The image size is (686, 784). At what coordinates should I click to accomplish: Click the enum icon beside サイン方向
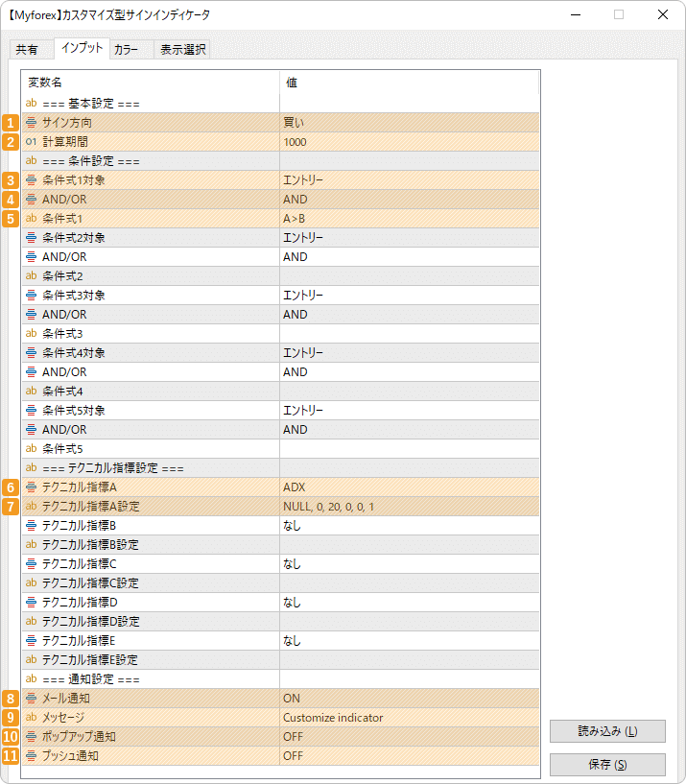pyautogui.click(x=32, y=123)
